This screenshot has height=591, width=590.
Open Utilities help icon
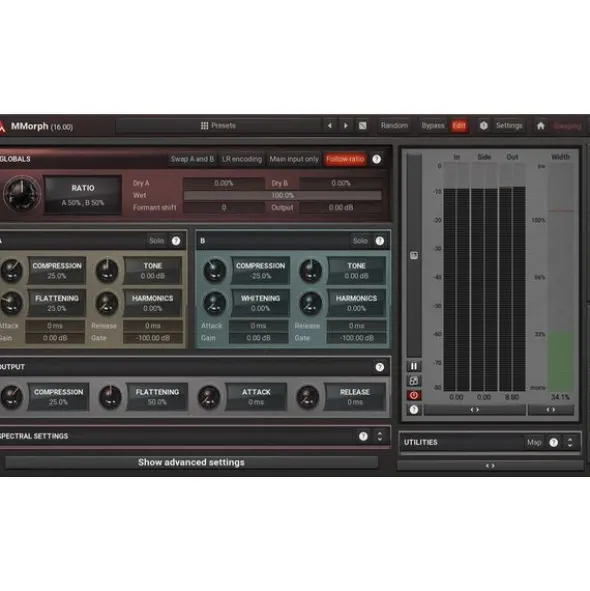point(553,442)
